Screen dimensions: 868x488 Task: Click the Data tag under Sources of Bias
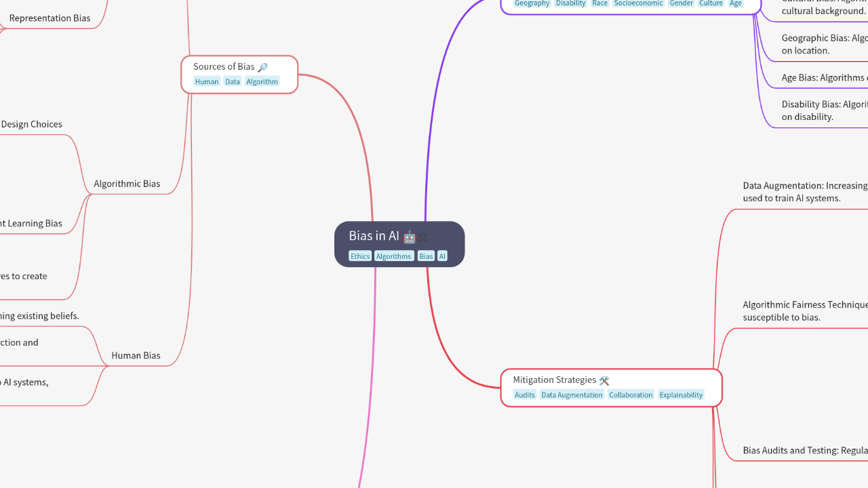click(233, 81)
